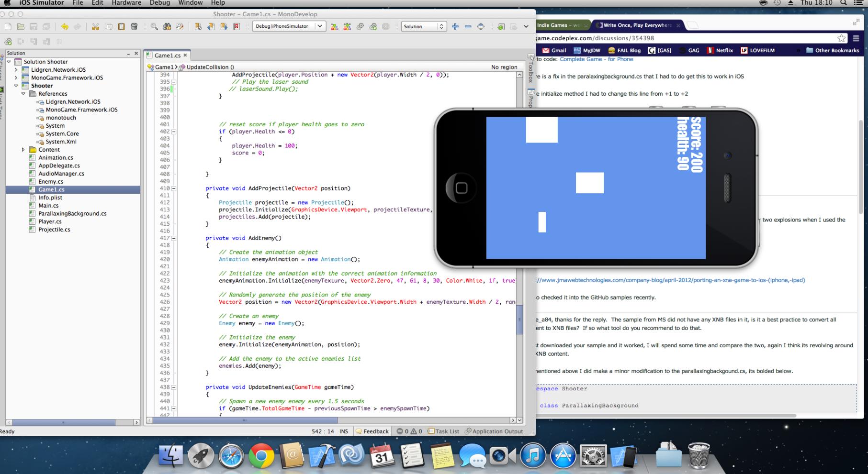
Task: Switch to Write Once, Play Everywhere tab
Action: point(638,25)
